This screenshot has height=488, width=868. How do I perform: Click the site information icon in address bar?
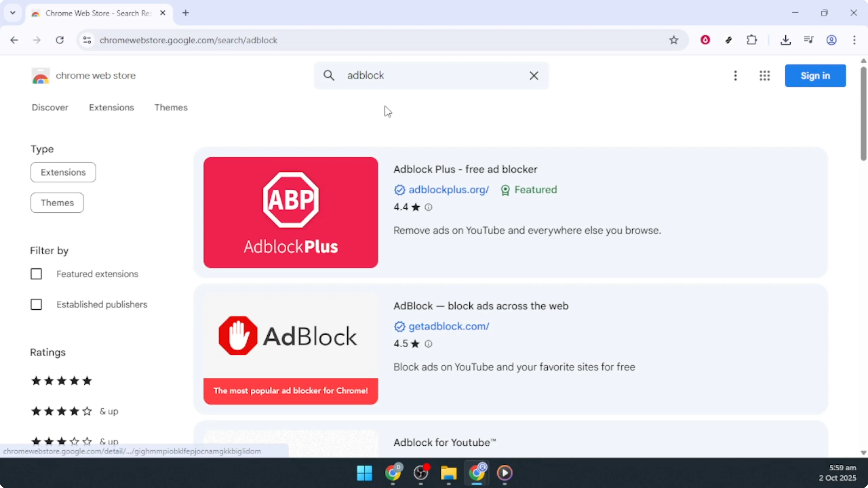pyautogui.click(x=87, y=40)
